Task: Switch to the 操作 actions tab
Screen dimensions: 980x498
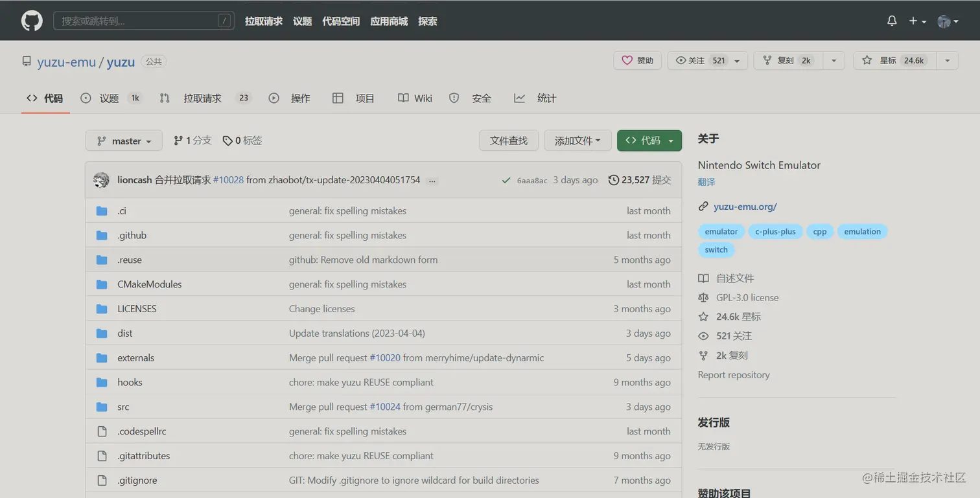Action: [x=290, y=98]
